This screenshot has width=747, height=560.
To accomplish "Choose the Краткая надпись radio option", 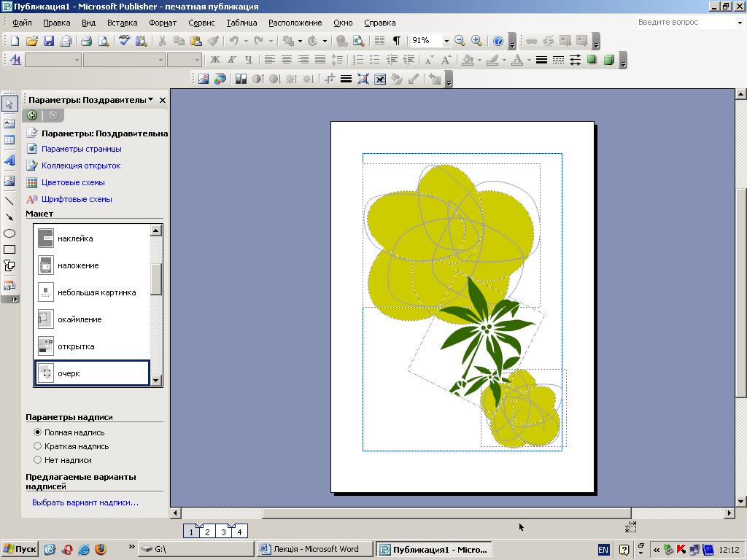I will [38, 446].
